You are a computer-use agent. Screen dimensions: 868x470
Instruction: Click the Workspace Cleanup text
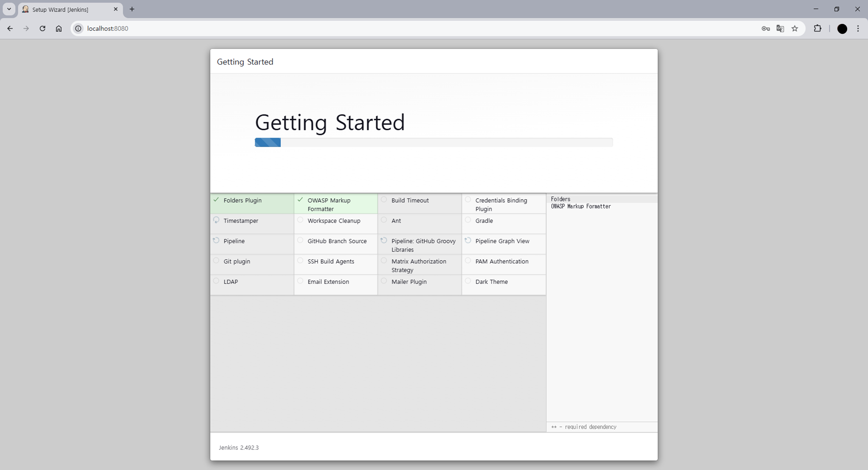pos(334,221)
